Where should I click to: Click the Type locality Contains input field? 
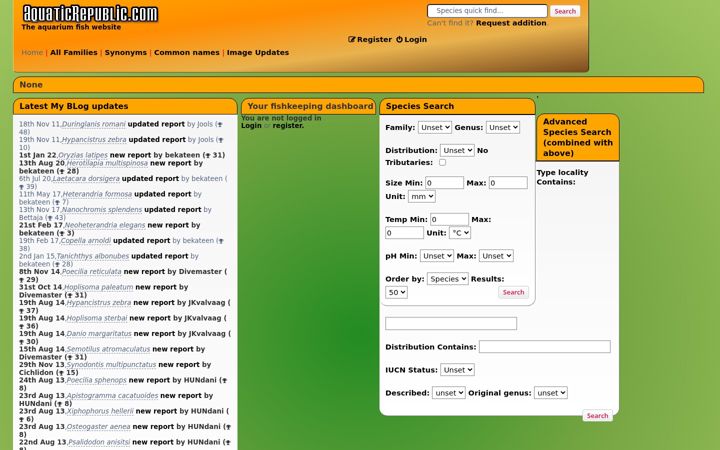point(451,323)
